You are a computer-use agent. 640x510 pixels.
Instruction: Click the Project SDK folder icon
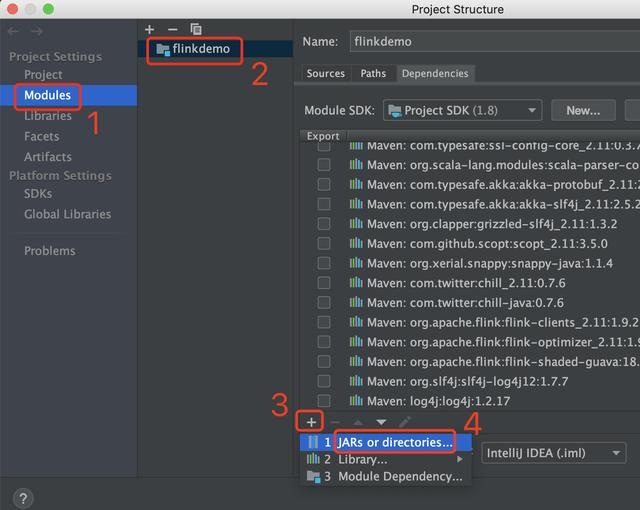395,111
